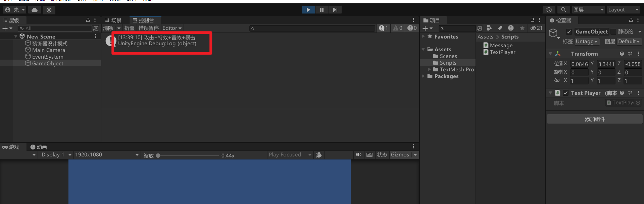Click the global search magnifier icon

point(564,10)
